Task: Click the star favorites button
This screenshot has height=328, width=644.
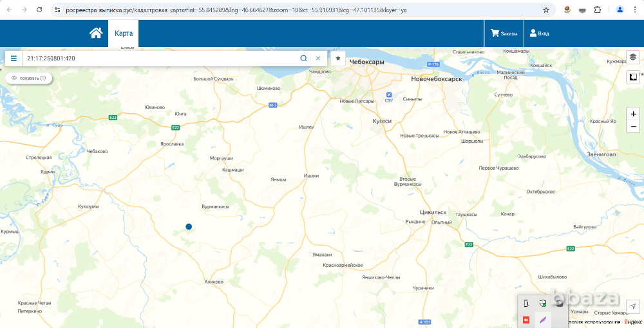Action: coord(338,58)
